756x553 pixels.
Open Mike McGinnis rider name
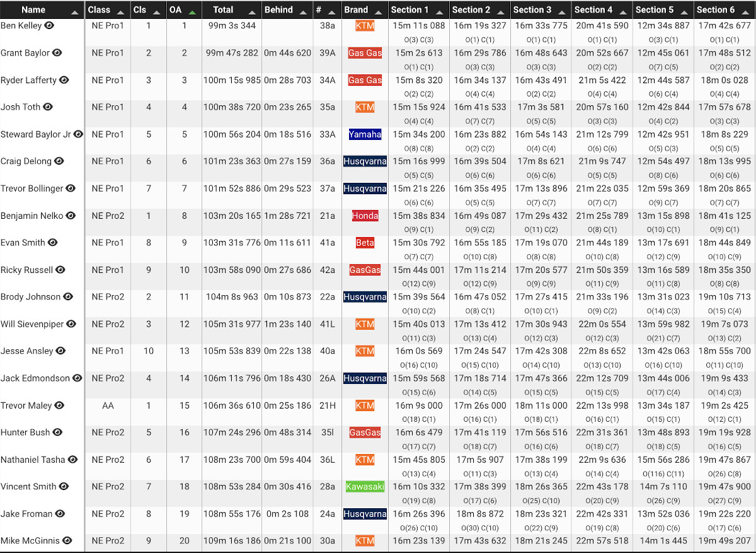tap(30, 541)
